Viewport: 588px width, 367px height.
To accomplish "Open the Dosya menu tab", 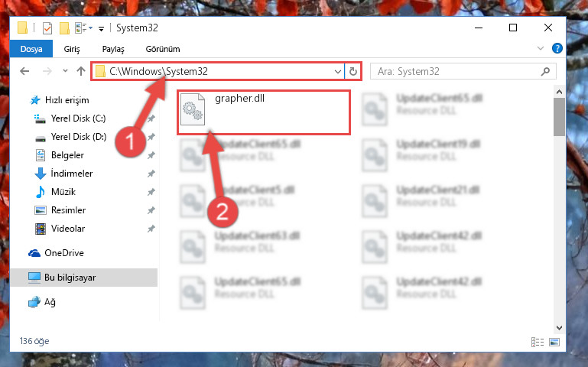I will (x=31, y=49).
